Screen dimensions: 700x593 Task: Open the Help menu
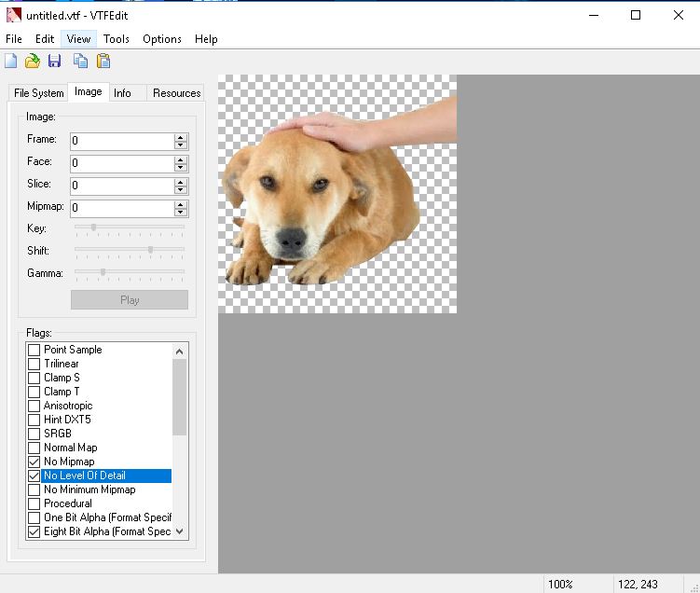pos(206,39)
